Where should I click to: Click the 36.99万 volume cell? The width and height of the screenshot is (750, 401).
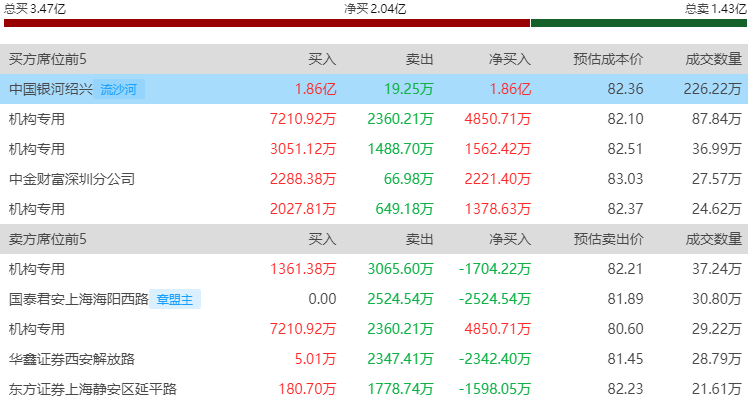[717, 149]
